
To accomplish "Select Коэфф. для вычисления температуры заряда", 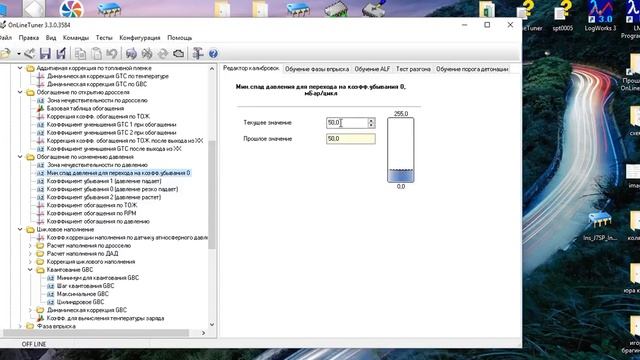I will coord(105,318).
